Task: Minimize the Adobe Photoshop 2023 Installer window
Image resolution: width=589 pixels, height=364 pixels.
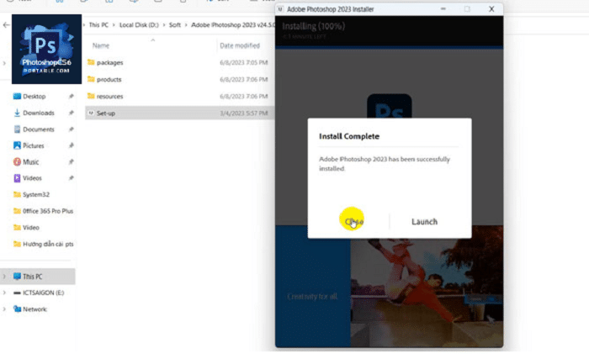Action: pos(444,9)
